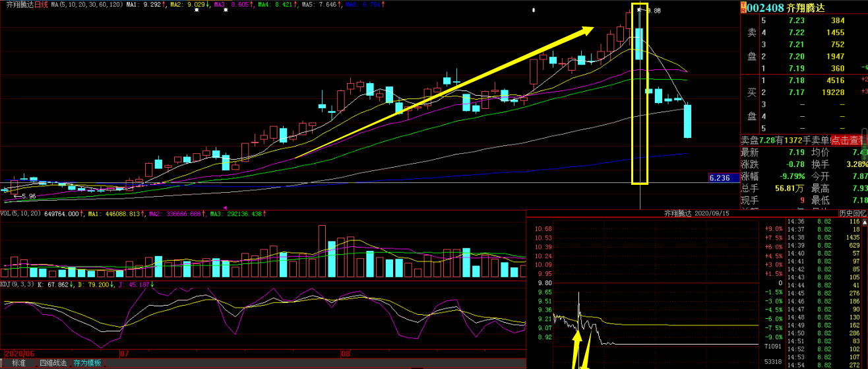Click the +9.0% intraday percent label

coord(773,228)
